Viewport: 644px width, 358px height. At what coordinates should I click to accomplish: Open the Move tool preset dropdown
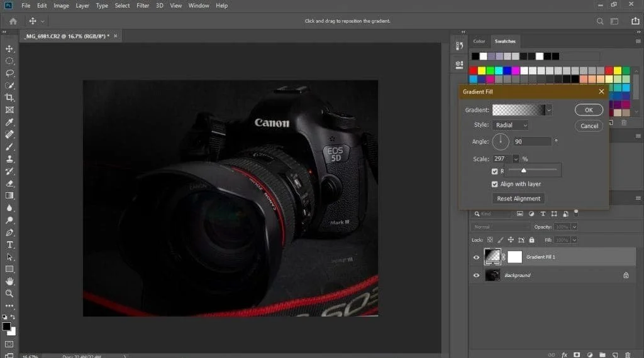click(x=42, y=21)
